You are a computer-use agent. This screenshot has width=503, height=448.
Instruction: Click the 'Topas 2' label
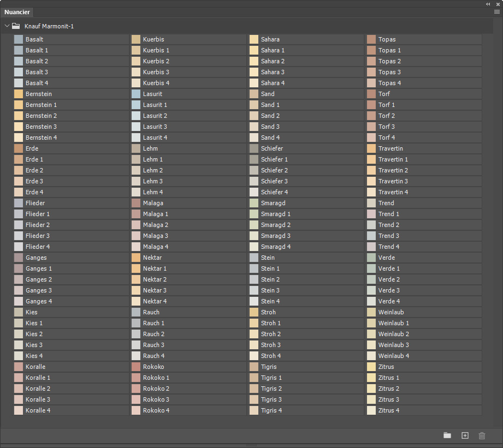pos(390,61)
